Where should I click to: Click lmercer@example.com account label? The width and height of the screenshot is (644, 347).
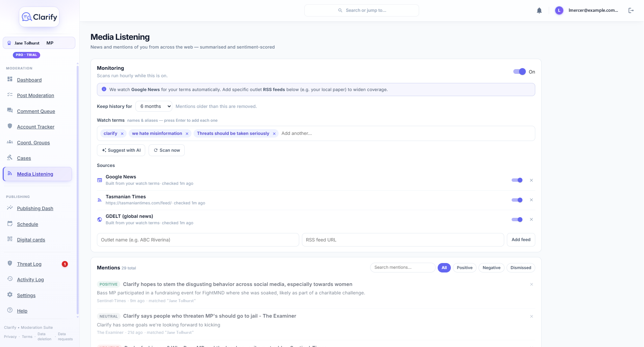point(593,10)
